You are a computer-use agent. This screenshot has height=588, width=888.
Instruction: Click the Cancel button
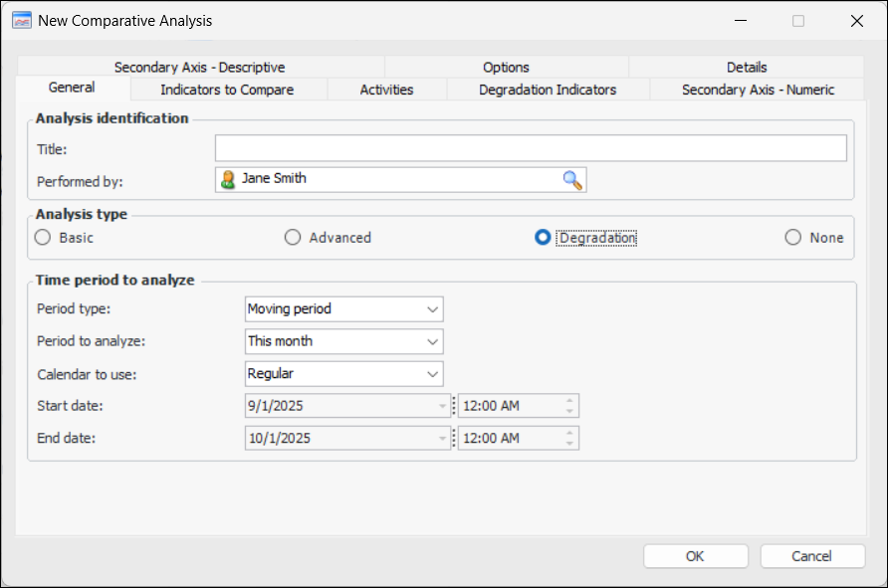click(811, 556)
